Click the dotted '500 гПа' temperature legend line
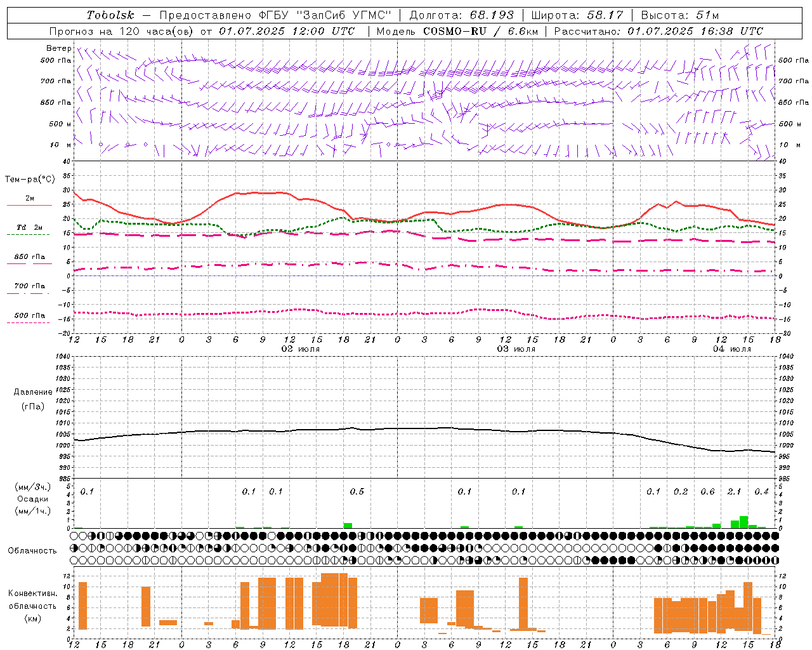812x650 pixels. tap(29, 323)
